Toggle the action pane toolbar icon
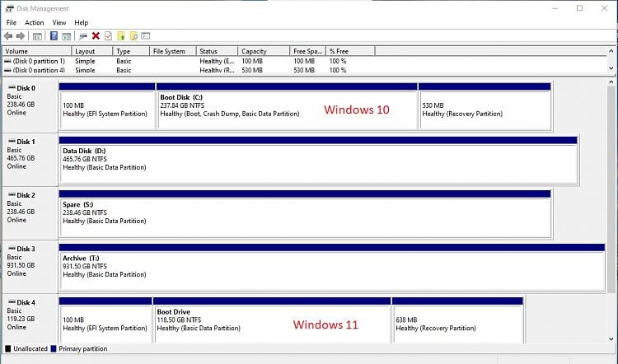This screenshot has height=364, width=618. coord(66,36)
